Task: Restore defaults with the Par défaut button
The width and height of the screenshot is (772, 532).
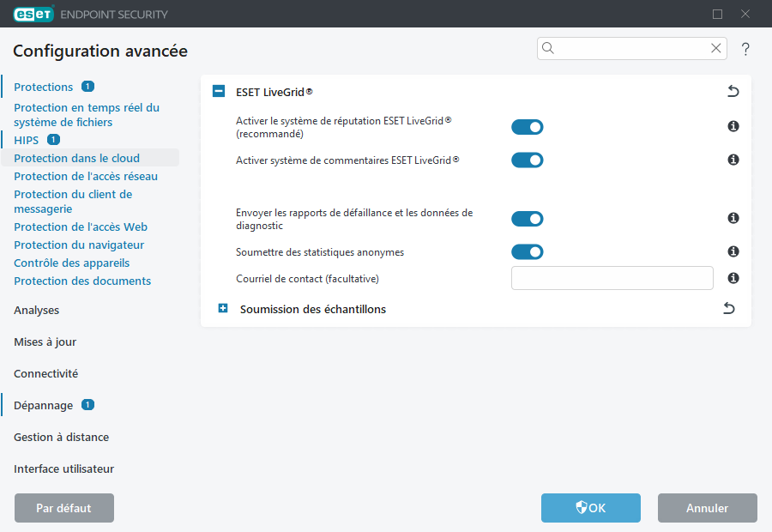Action: 63,508
